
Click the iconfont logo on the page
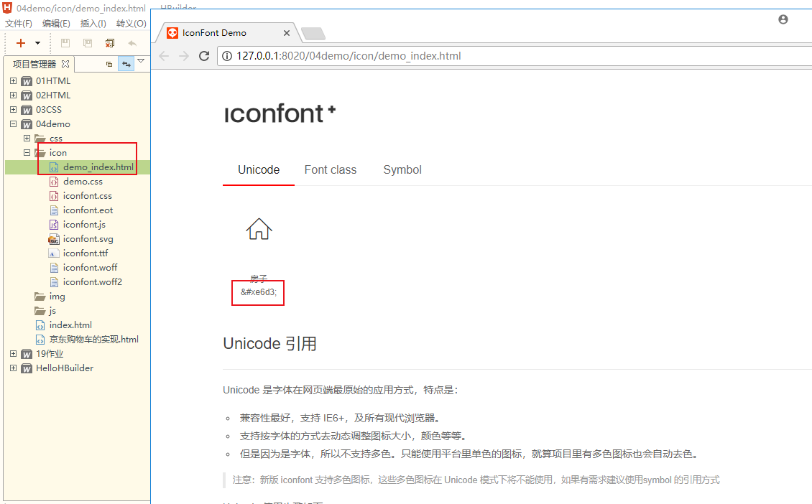(280, 113)
